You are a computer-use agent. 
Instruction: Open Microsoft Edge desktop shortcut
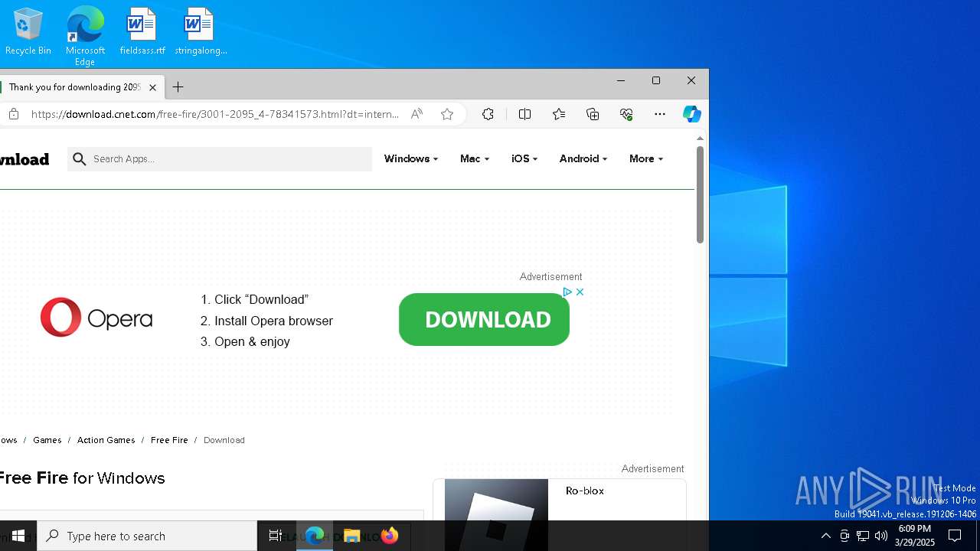(85, 35)
